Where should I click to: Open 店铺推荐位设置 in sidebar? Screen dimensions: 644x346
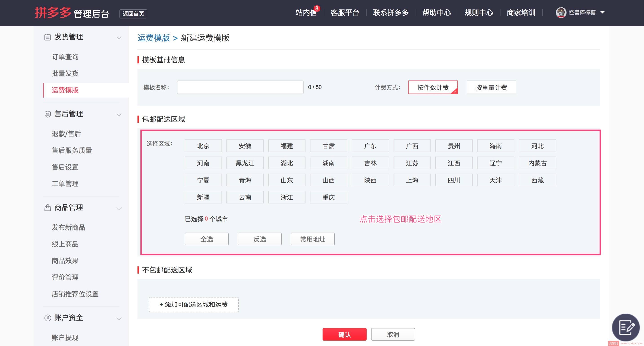coord(75,294)
